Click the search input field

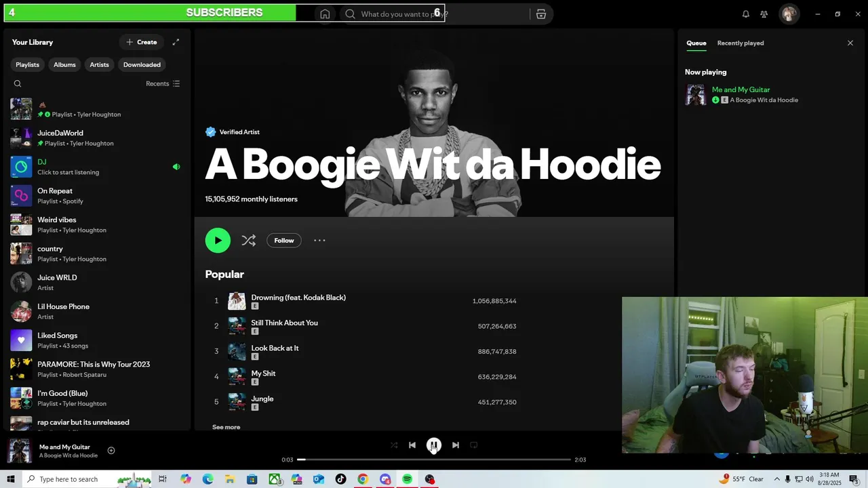coord(434,14)
